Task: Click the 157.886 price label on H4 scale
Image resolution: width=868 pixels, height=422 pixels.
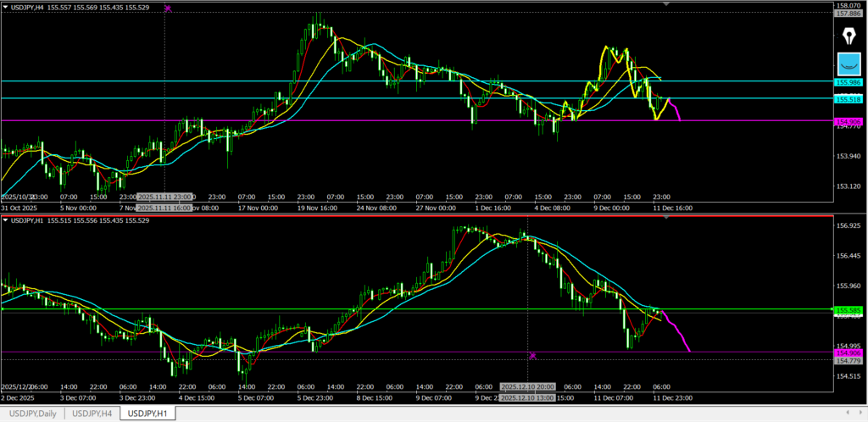Action: click(849, 14)
